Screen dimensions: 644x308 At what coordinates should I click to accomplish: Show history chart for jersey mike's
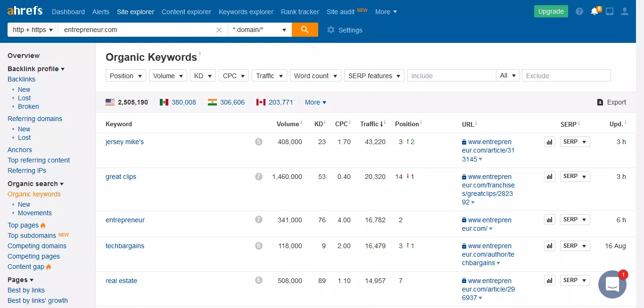(x=549, y=142)
